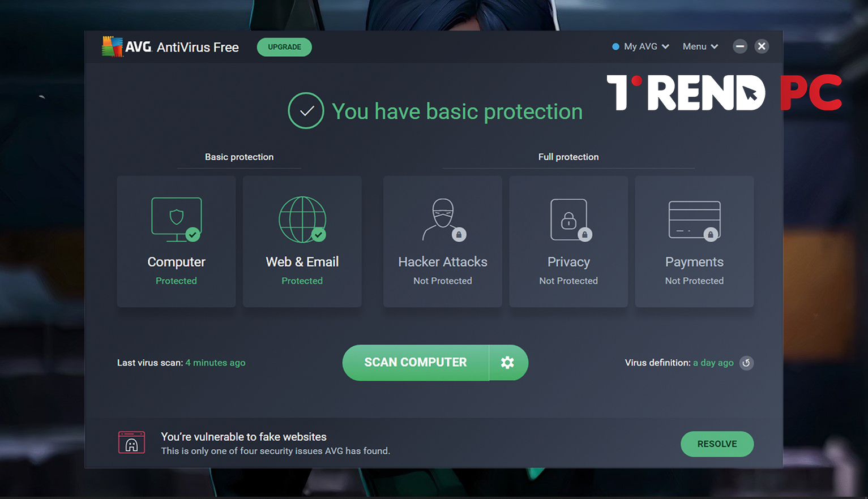Click the Web & Email globe icon
Viewport: 868px width, 499px height.
pyautogui.click(x=302, y=220)
